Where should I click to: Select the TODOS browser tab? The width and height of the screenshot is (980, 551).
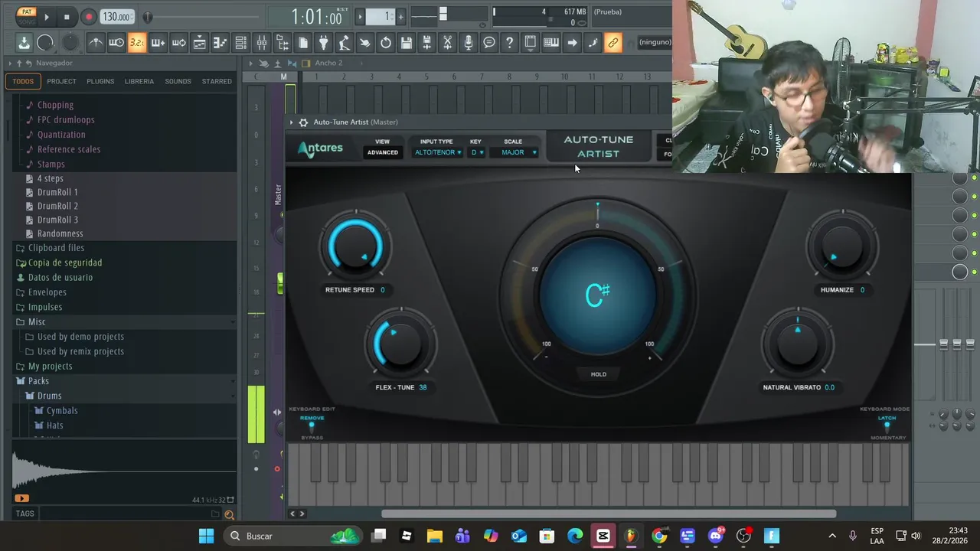pos(23,81)
